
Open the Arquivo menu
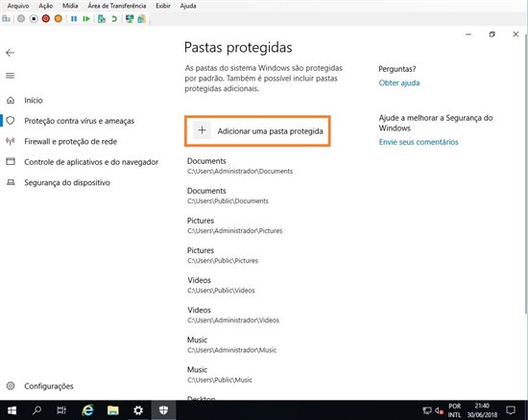pyautogui.click(x=18, y=6)
